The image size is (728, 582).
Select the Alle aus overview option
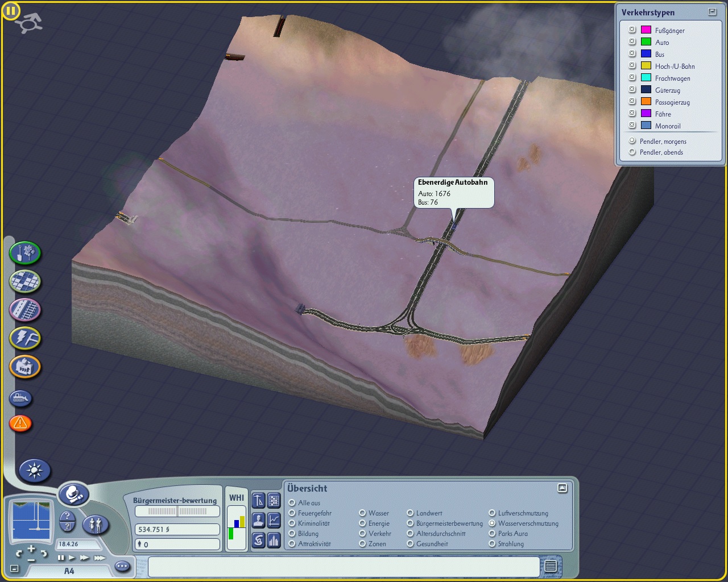[x=292, y=502]
